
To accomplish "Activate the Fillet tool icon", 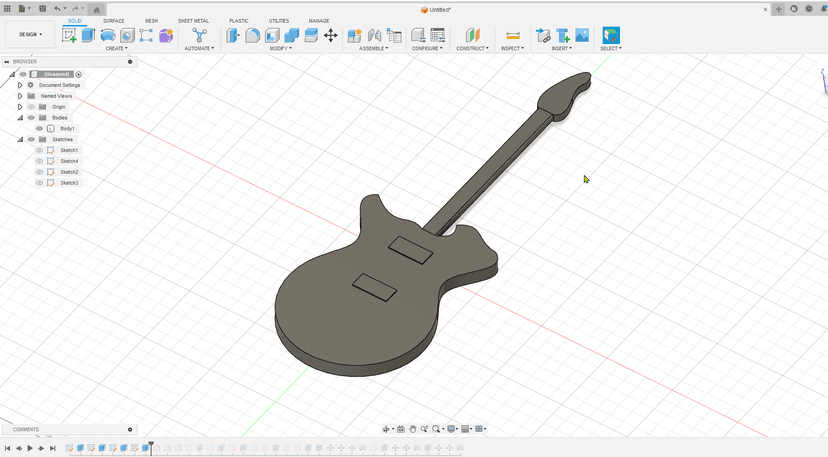I will coord(253,35).
